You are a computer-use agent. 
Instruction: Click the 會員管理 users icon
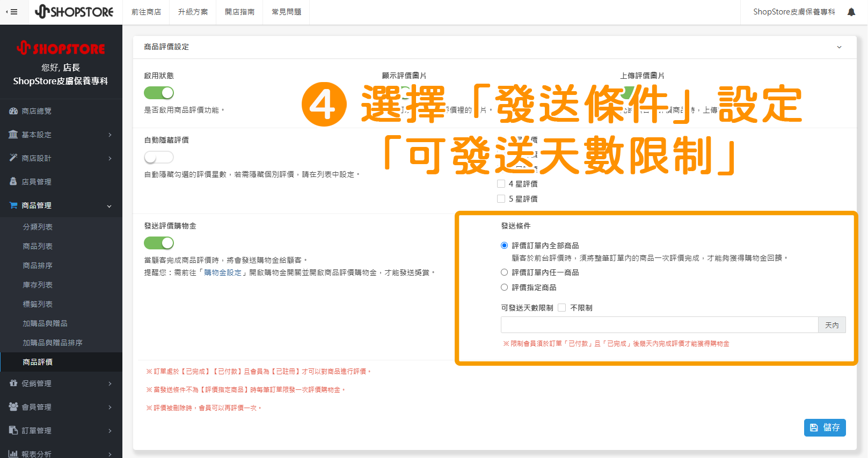[13, 407]
